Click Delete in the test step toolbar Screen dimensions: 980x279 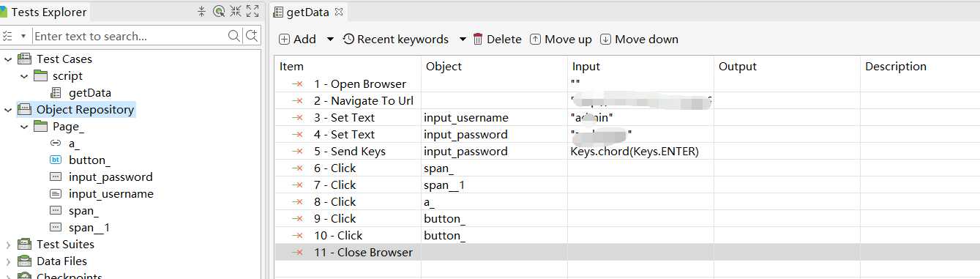click(x=497, y=39)
